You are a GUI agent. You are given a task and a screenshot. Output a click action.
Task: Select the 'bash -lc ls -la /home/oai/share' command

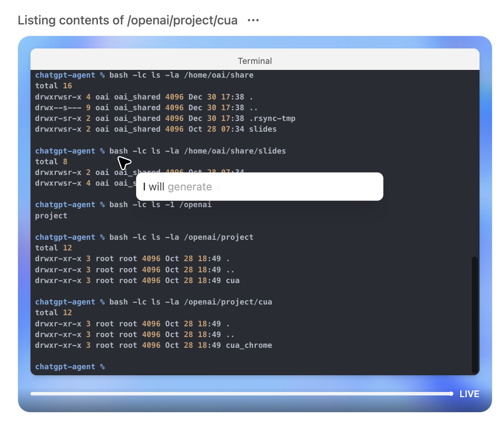point(181,75)
